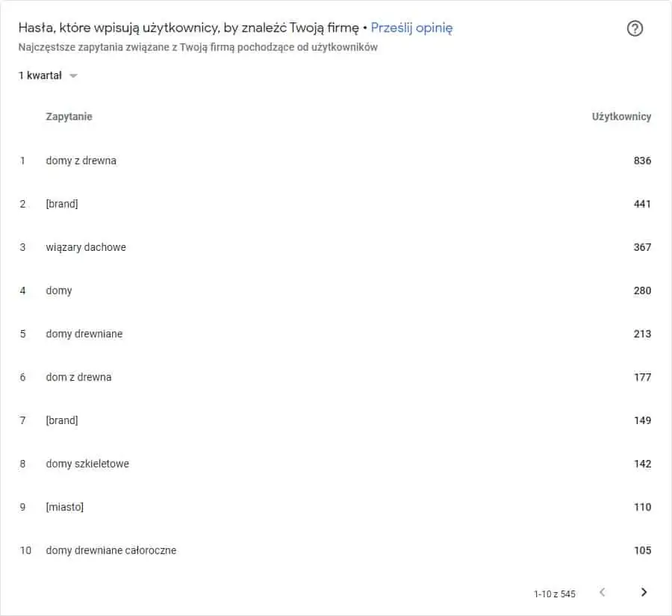Select the dom z drewna query
The image size is (672, 616).
79,377
